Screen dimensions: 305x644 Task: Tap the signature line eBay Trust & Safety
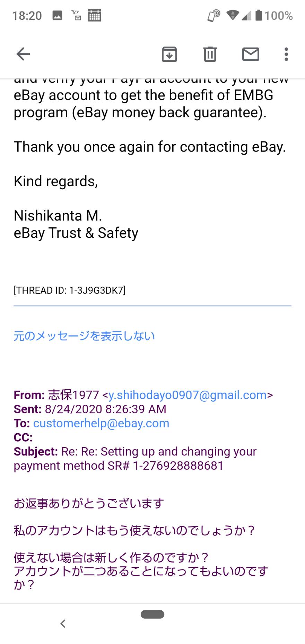(x=76, y=233)
